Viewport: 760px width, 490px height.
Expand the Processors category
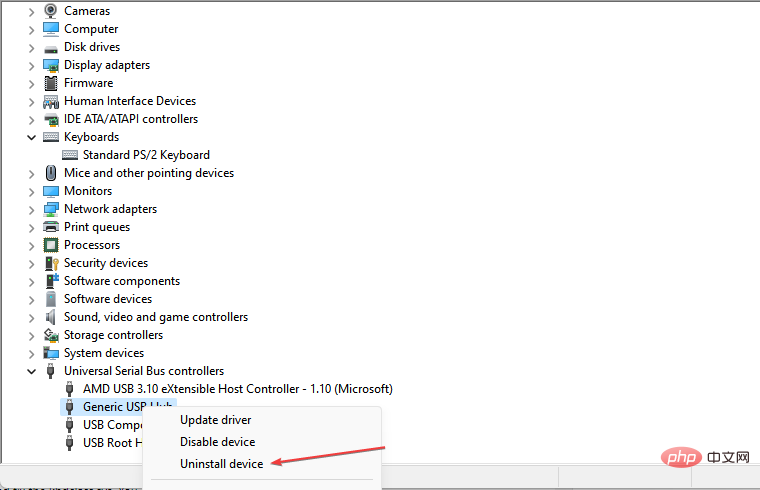pyautogui.click(x=32, y=246)
